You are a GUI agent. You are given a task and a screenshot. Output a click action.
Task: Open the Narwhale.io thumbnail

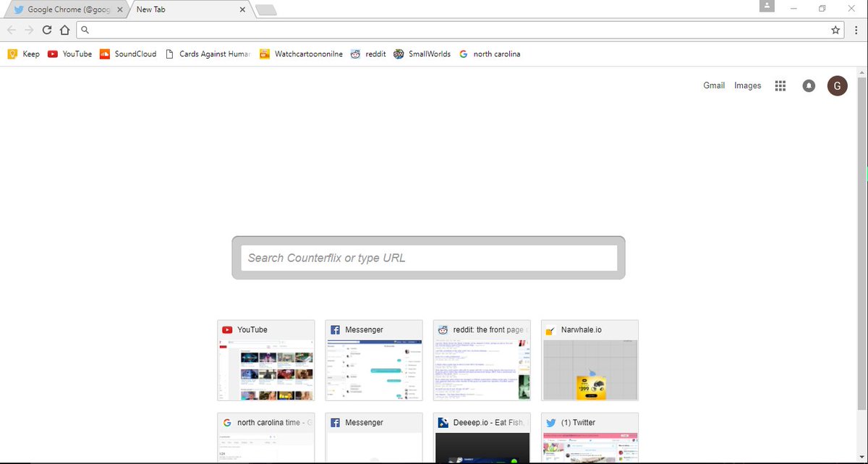click(x=590, y=360)
